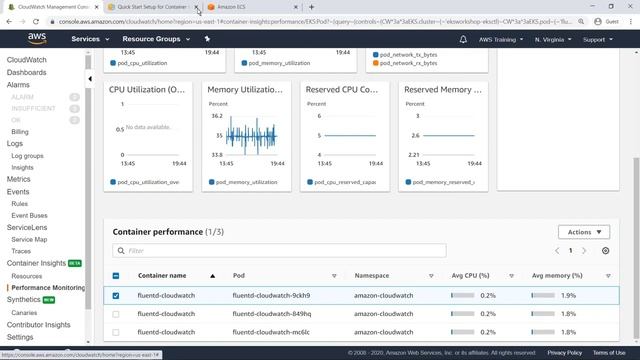Open Resources under Container Insights
This screenshot has width=640, height=360.
[x=27, y=276]
